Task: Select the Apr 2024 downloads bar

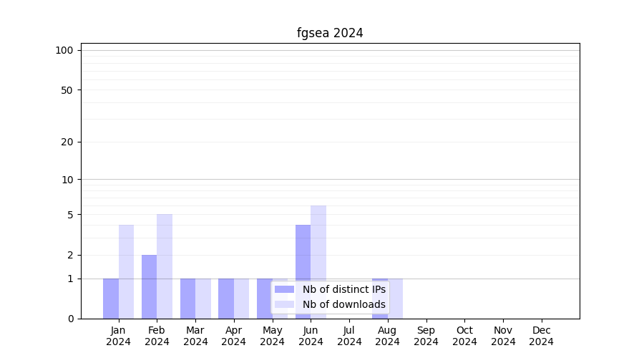Action: click(241, 299)
